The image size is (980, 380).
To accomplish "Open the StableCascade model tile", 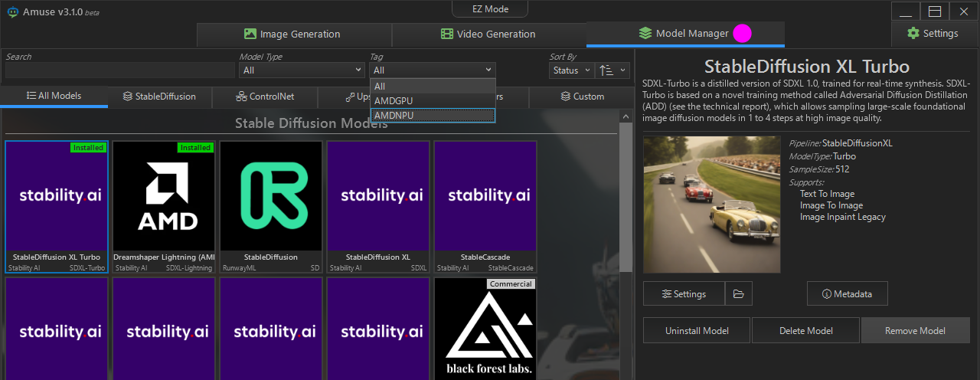I will coord(485,206).
